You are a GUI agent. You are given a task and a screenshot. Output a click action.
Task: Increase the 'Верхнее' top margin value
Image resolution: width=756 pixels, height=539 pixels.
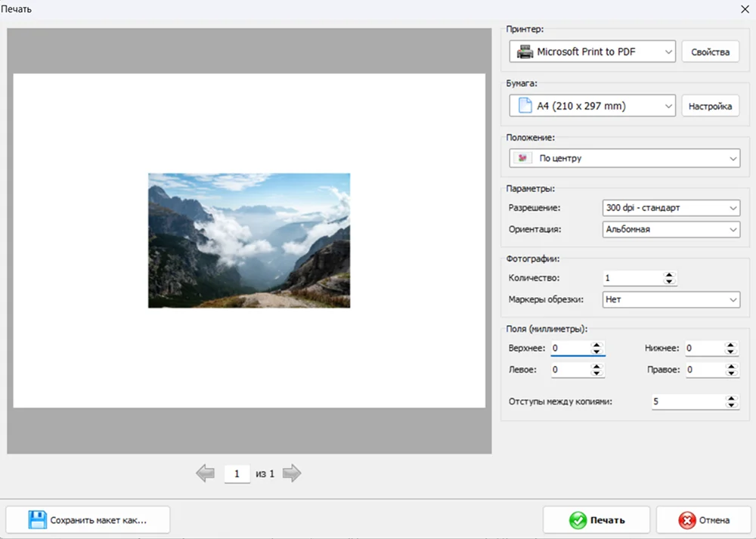point(596,345)
